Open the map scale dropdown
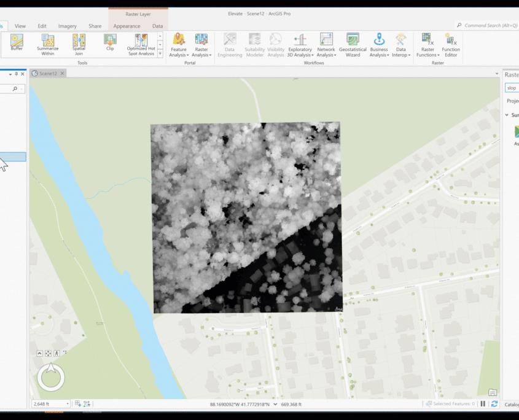Viewport: 519px width, 420px height. click(x=69, y=404)
